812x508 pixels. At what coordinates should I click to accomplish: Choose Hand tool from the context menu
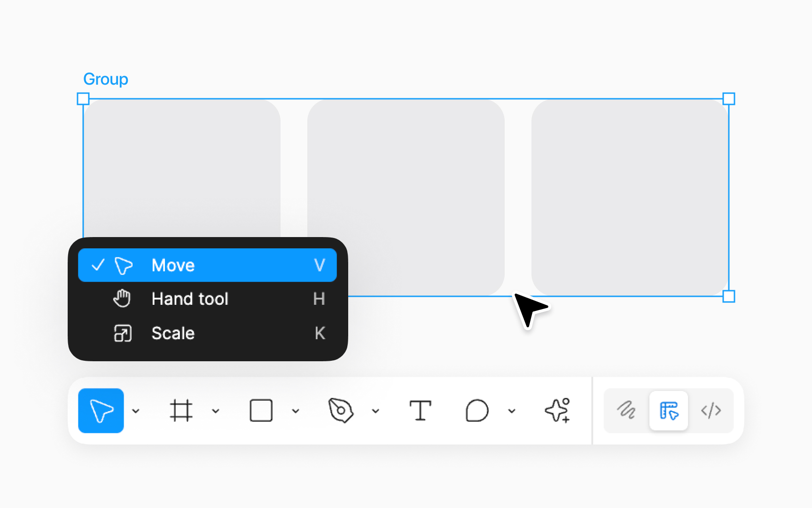pyautogui.click(x=190, y=299)
